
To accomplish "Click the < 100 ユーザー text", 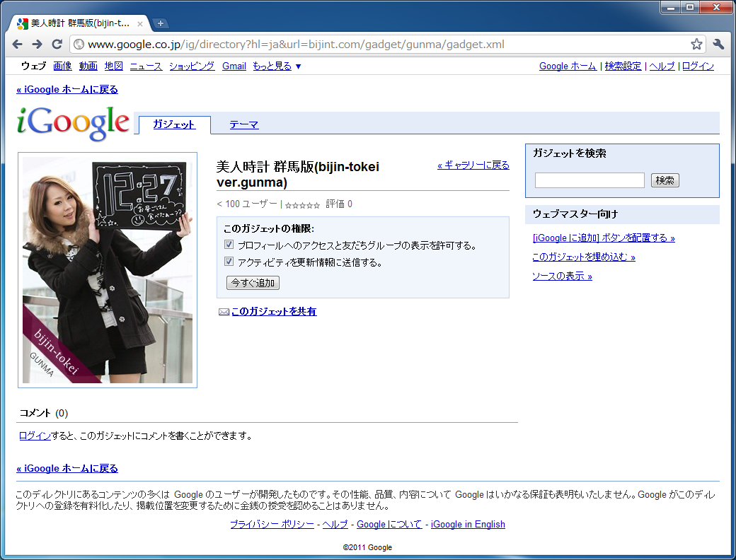I will click(x=247, y=204).
